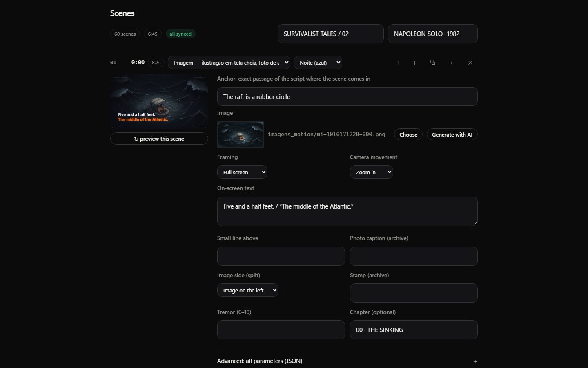
Task: Click the Anchor field with raft text
Action: pos(347,96)
